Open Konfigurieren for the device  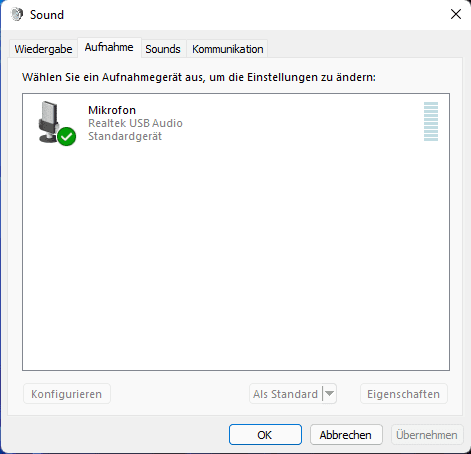[67, 394]
